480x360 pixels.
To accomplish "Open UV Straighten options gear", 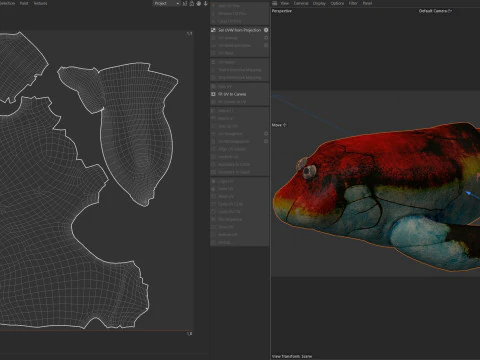I will [x=266, y=134].
